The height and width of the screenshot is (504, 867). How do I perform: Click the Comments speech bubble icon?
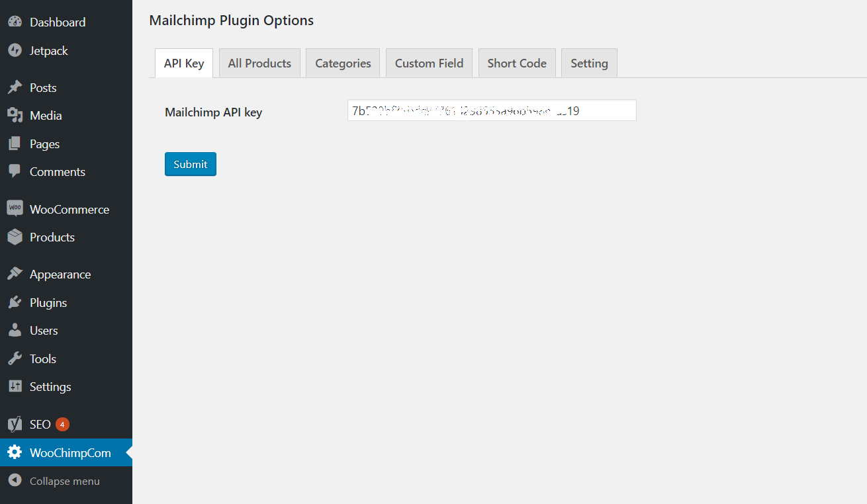[15, 171]
